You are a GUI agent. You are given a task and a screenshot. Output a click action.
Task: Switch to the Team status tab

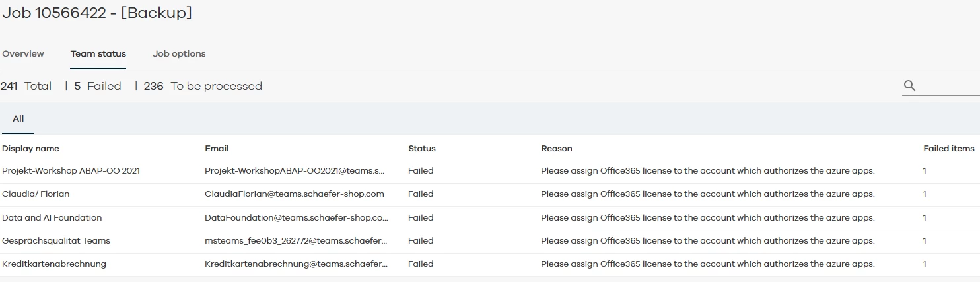(98, 54)
